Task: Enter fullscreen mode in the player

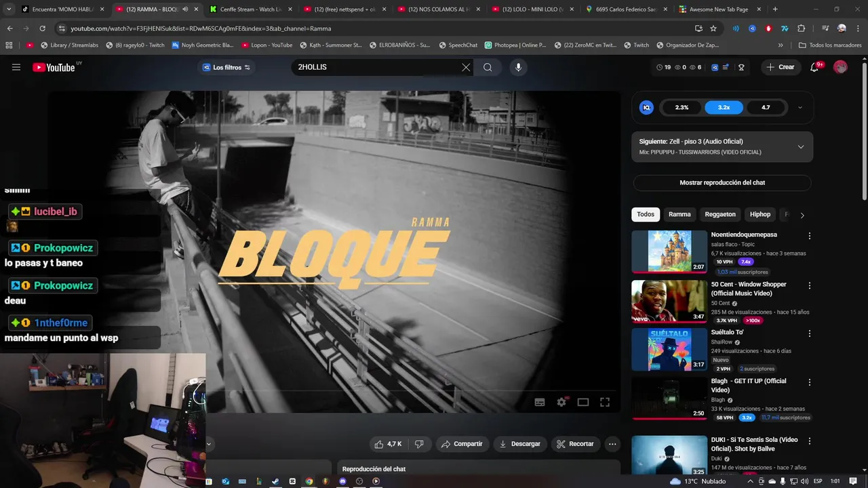Action: pyautogui.click(x=605, y=402)
